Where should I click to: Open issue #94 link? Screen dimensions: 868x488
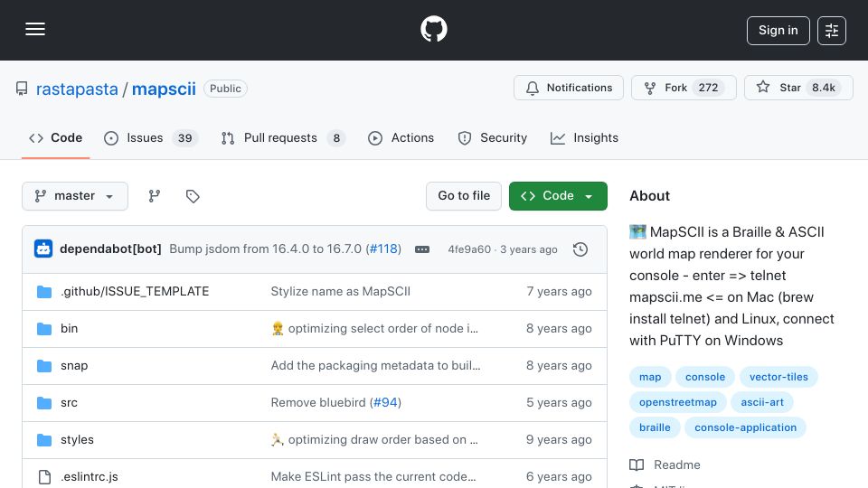pos(386,403)
